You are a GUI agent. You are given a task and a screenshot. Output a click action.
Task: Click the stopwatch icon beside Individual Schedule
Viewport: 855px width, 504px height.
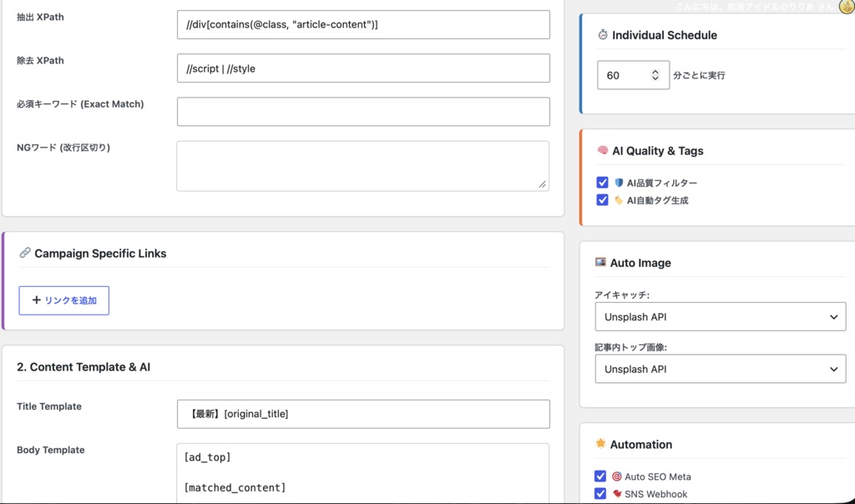[603, 35]
